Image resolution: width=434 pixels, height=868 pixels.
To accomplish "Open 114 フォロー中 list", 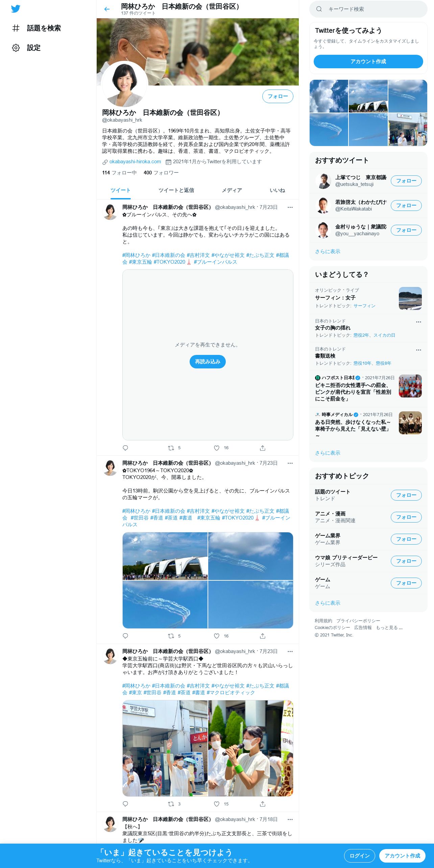I will pyautogui.click(x=119, y=173).
